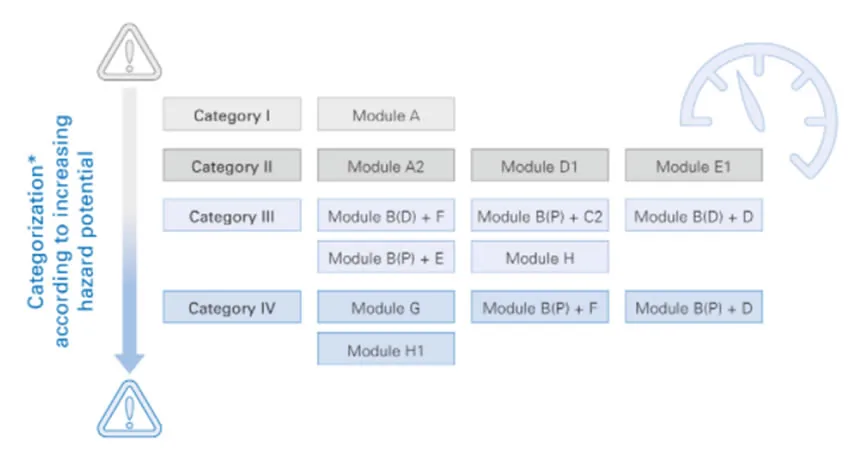Choose Module B(D) + F
The width and height of the screenshot is (865, 472).
click(x=386, y=215)
